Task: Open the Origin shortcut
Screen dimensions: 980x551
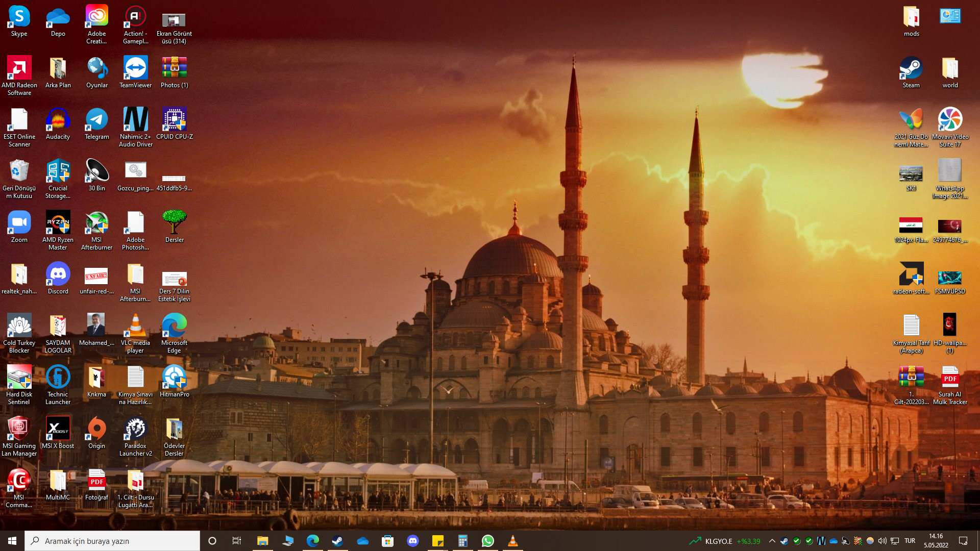Action: click(x=96, y=434)
